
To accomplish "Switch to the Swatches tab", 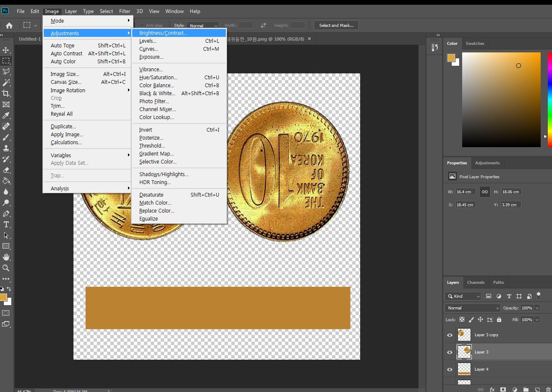I will click(475, 44).
